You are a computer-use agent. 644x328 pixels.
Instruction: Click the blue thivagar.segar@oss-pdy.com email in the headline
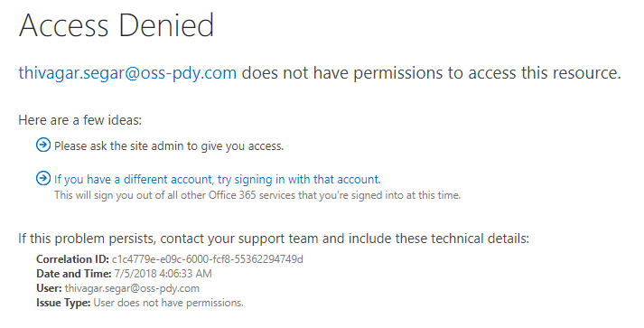[127, 73]
